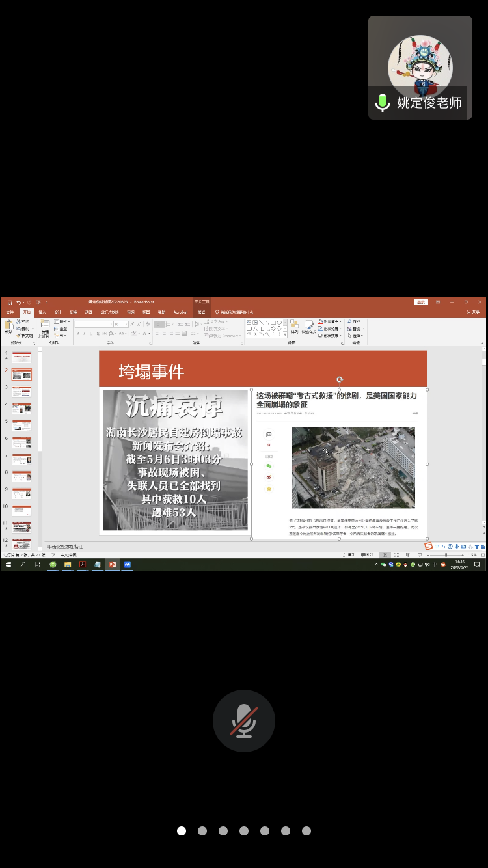This screenshot has width=488, height=868.
Task: Click the Save icon in PowerPoint title bar
Action: (10, 303)
